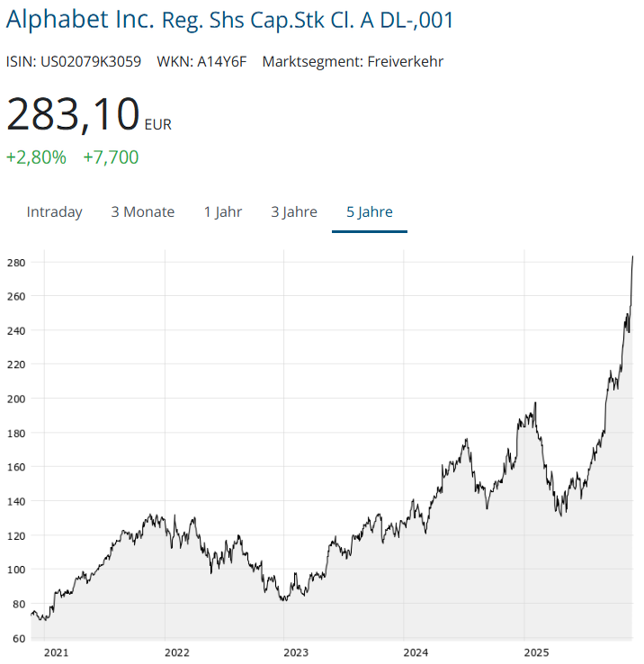Click the 2024 year label below the chart
644x664 pixels.
pyautogui.click(x=416, y=652)
